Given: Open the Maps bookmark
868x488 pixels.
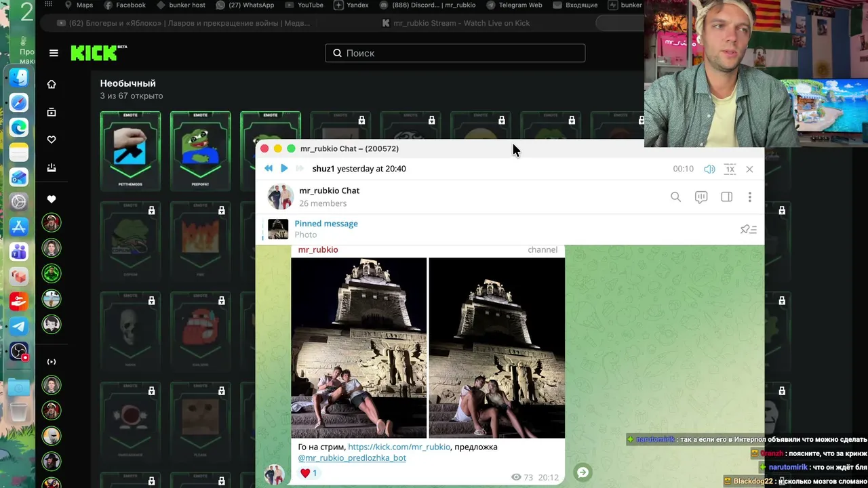Looking at the screenshot, I should click(79, 5).
